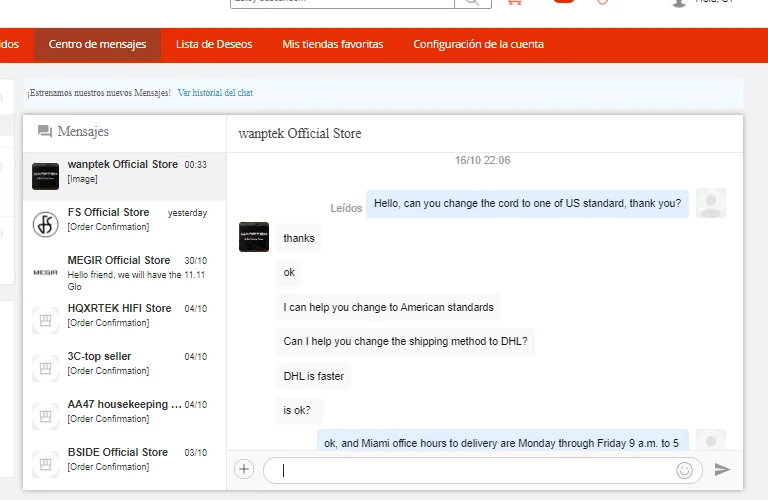This screenshot has height=500, width=768.
Task: Open 3C-top seller conversation
Action: [x=124, y=368]
